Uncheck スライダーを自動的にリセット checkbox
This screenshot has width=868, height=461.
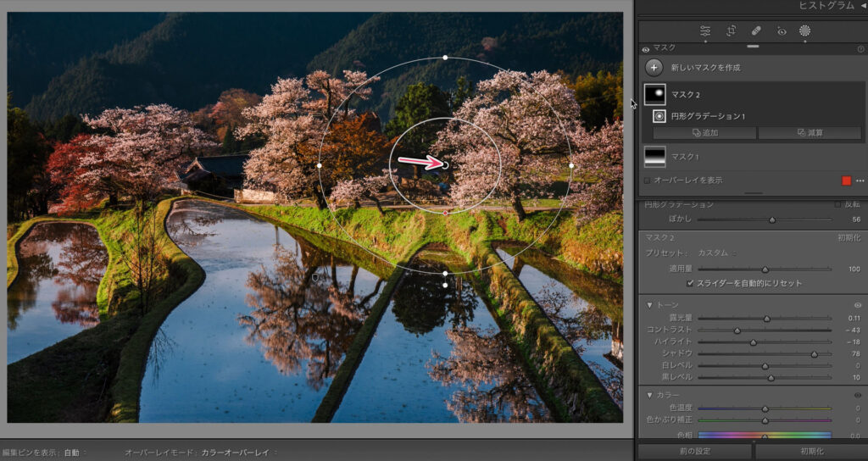pos(690,283)
